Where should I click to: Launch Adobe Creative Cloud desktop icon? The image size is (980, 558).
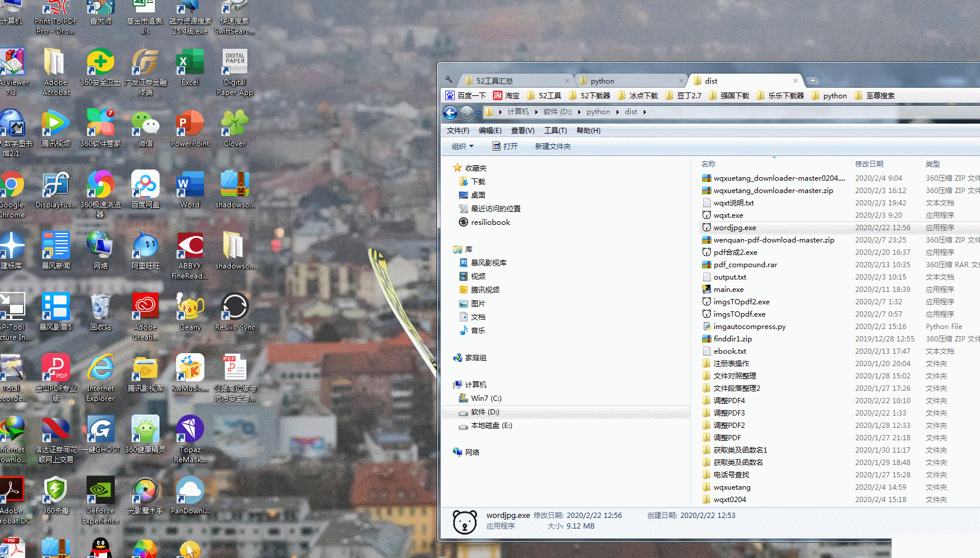point(145,317)
